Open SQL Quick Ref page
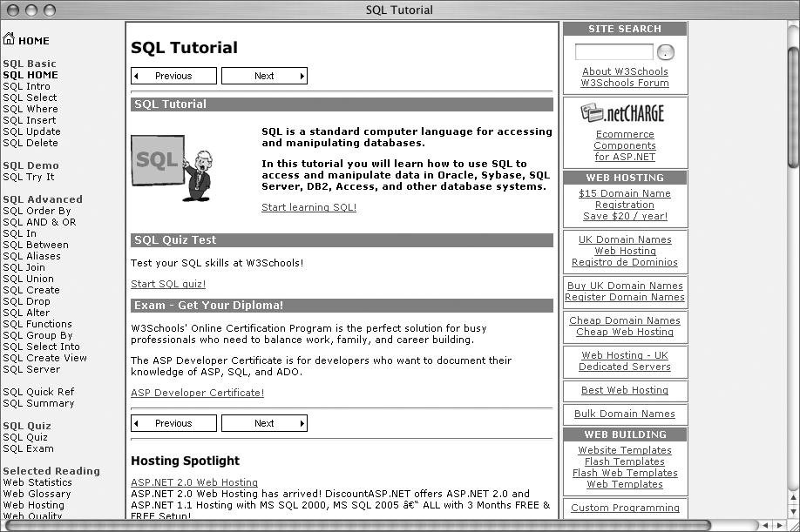The width and height of the screenshot is (800, 532). point(38,392)
